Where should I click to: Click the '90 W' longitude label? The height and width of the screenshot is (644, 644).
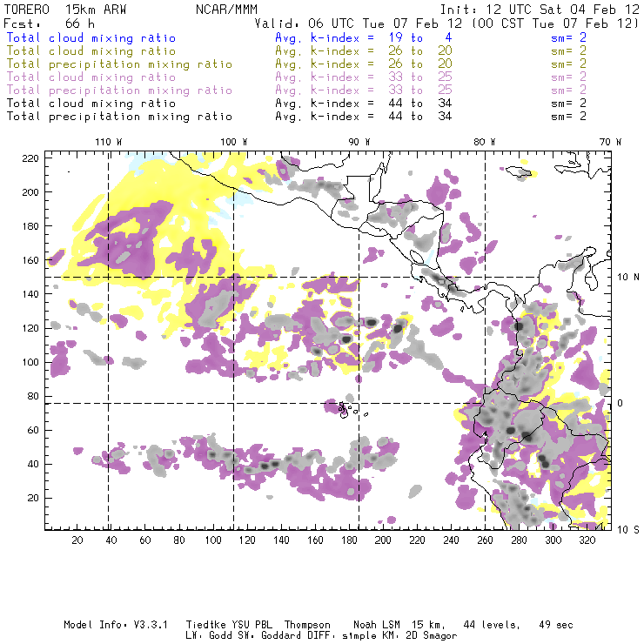point(359,142)
